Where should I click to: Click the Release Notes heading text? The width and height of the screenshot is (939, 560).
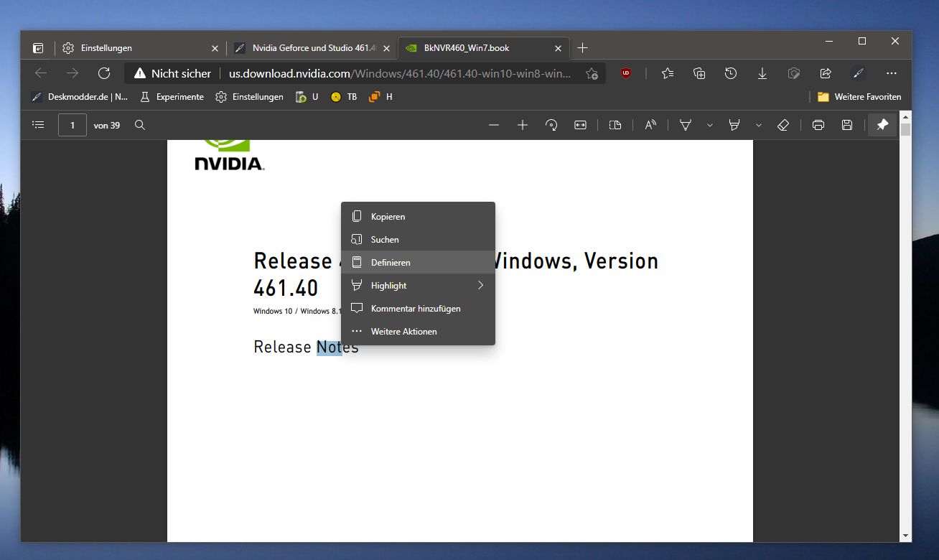pos(306,347)
